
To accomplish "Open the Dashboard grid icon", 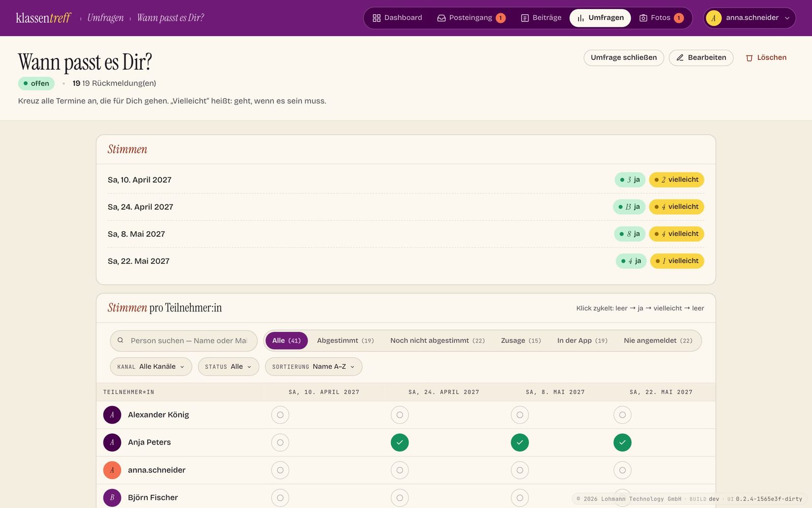I will (377, 18).
